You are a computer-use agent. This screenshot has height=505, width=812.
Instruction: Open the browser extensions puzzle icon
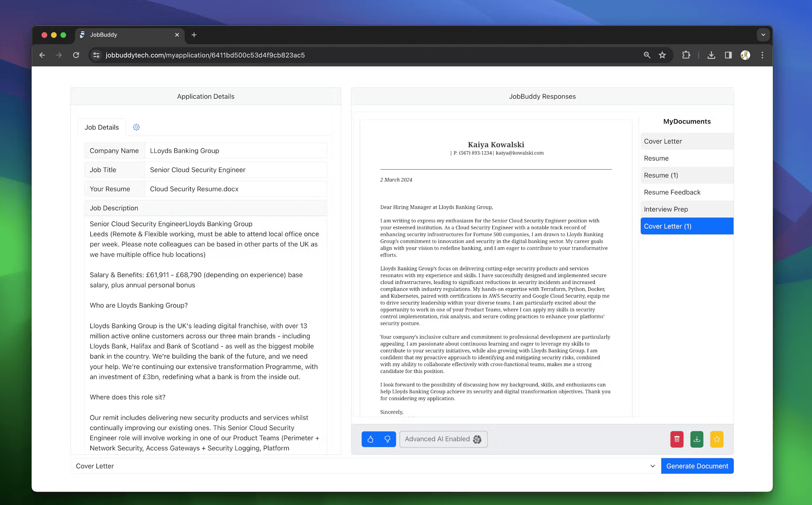pos(686,55)
